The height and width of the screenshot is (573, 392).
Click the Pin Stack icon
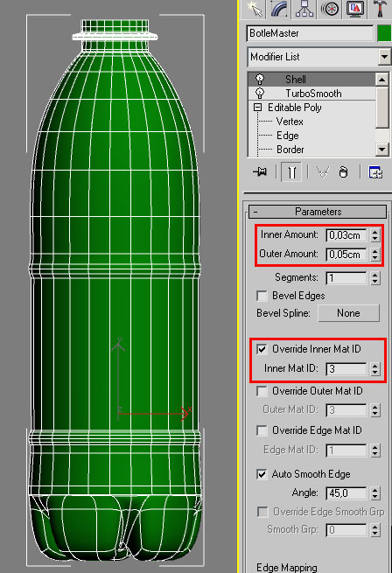260,171
